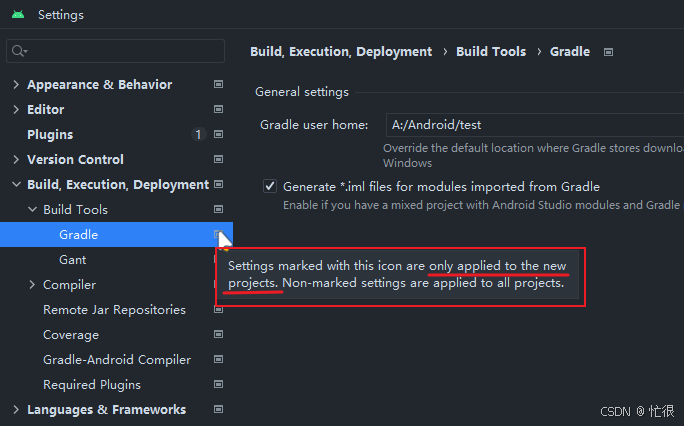Open Gradle-Android Compiler settings

(117, 360)
